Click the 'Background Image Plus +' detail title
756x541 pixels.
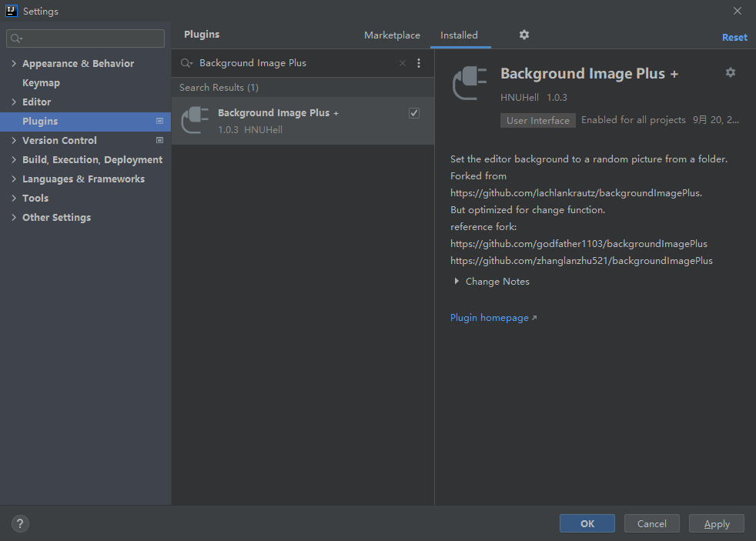[x=589, y=73]
